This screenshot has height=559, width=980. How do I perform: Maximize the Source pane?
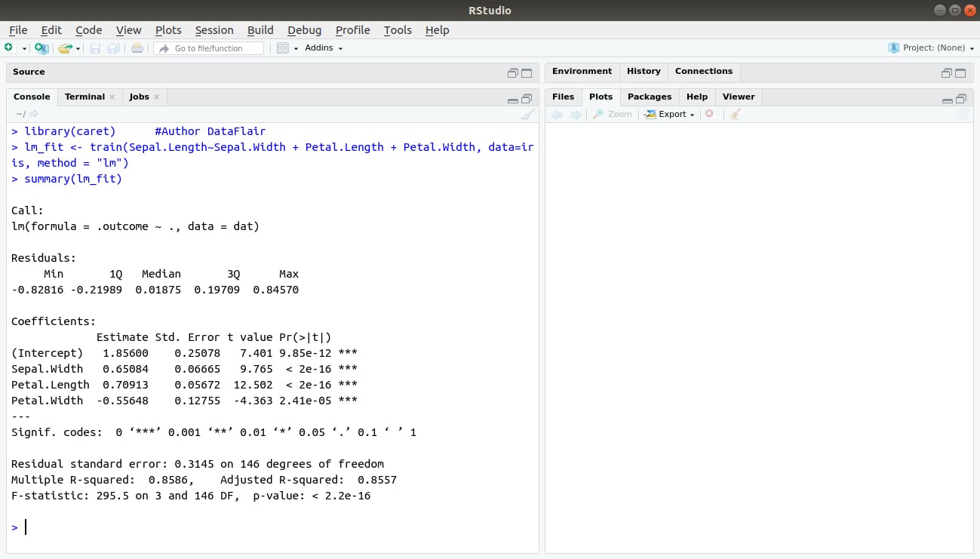coord(527,73)
